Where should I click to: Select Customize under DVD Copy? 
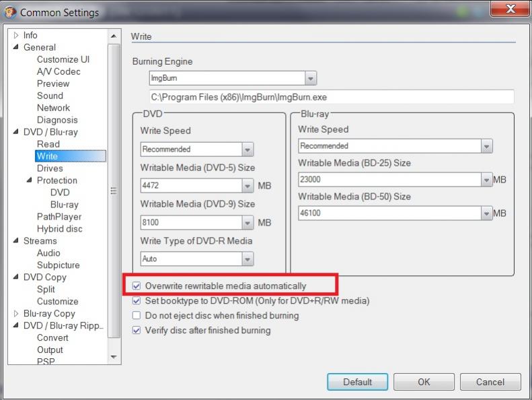pos(58,302)
